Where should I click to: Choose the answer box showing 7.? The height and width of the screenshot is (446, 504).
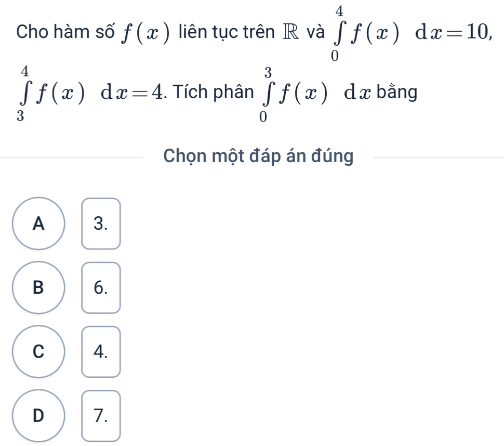pyautogui.click(x=101, y=416)
